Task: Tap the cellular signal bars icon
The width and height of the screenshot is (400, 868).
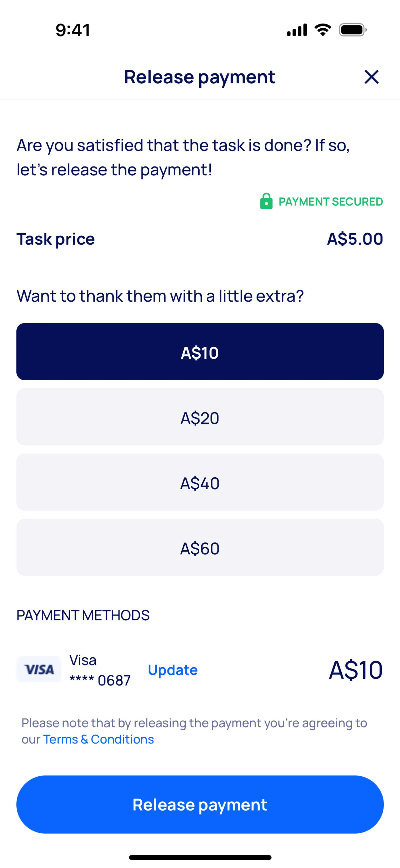Action: coord(297,30)
